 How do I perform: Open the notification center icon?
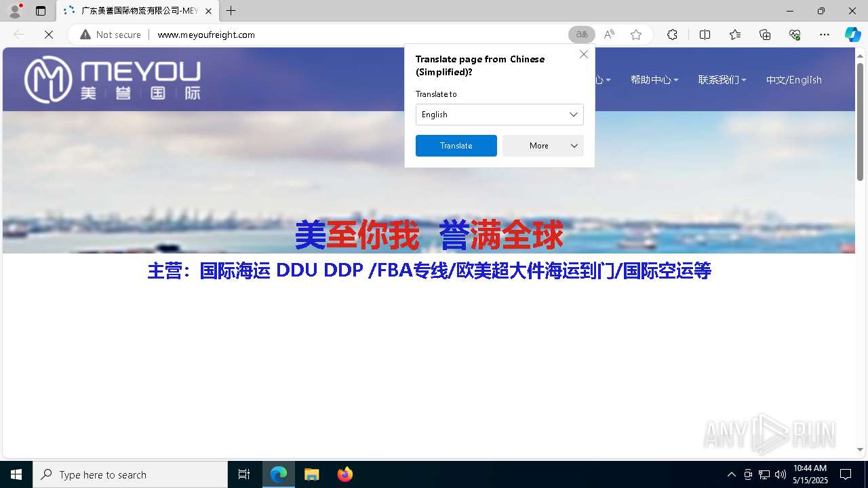(846, 474)
